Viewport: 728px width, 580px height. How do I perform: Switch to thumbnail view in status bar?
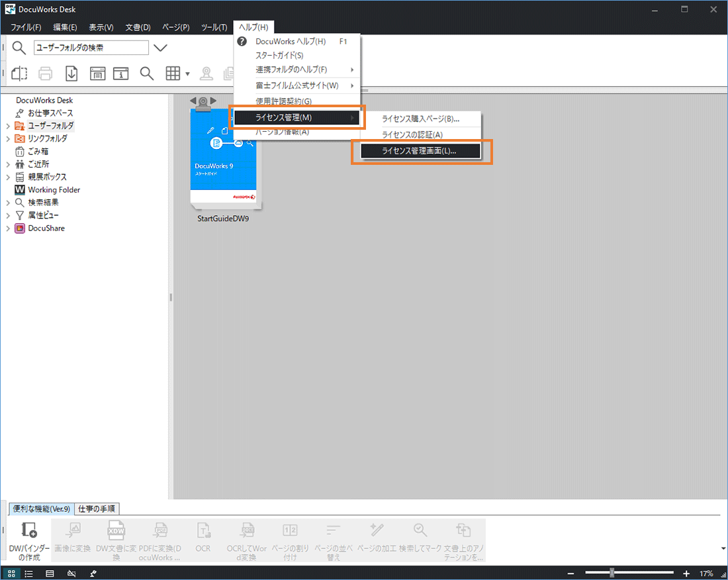(x=12, y=573)
